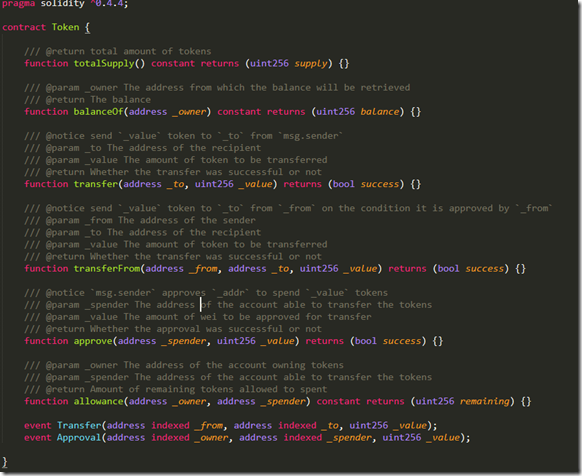Viewport: 582px width, 476px height.
Task: Click the 'contract' keyword
Action: 24,27
